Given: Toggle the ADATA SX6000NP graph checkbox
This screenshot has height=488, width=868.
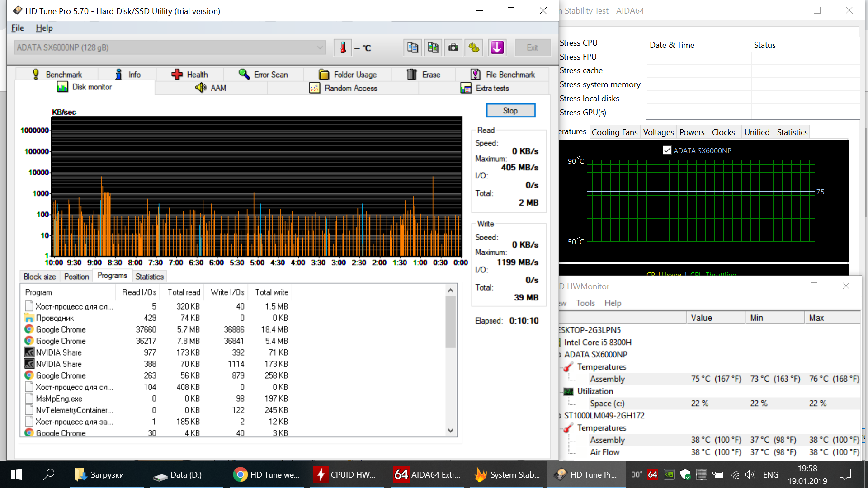Looking at the screenshot, I should tap(667, 150).
